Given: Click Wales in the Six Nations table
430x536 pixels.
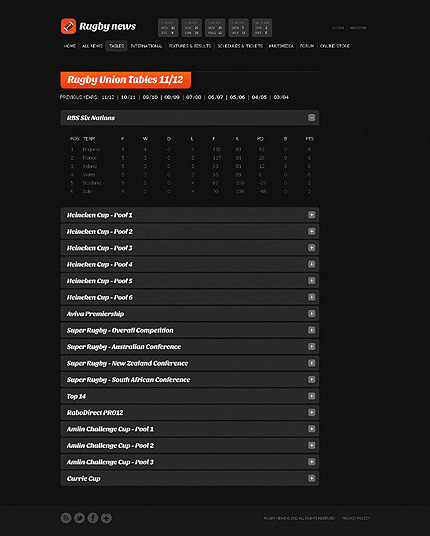Looking at the screenshot, I should click(89, 175).
